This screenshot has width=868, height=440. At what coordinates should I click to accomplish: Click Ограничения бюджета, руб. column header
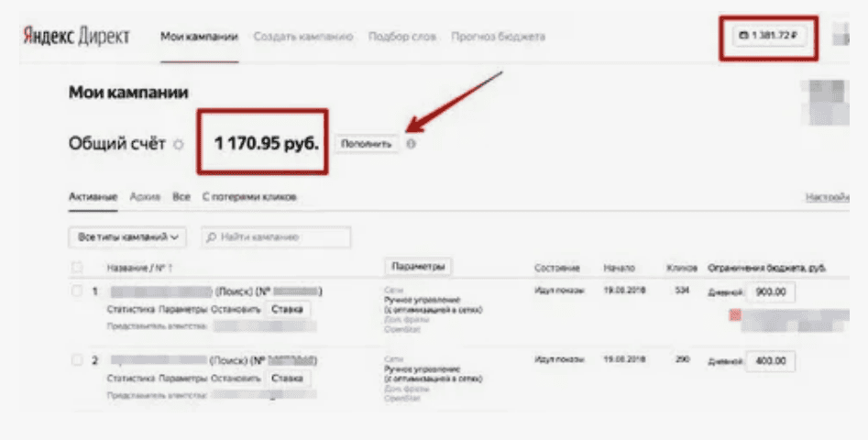[x=766, y=268]
